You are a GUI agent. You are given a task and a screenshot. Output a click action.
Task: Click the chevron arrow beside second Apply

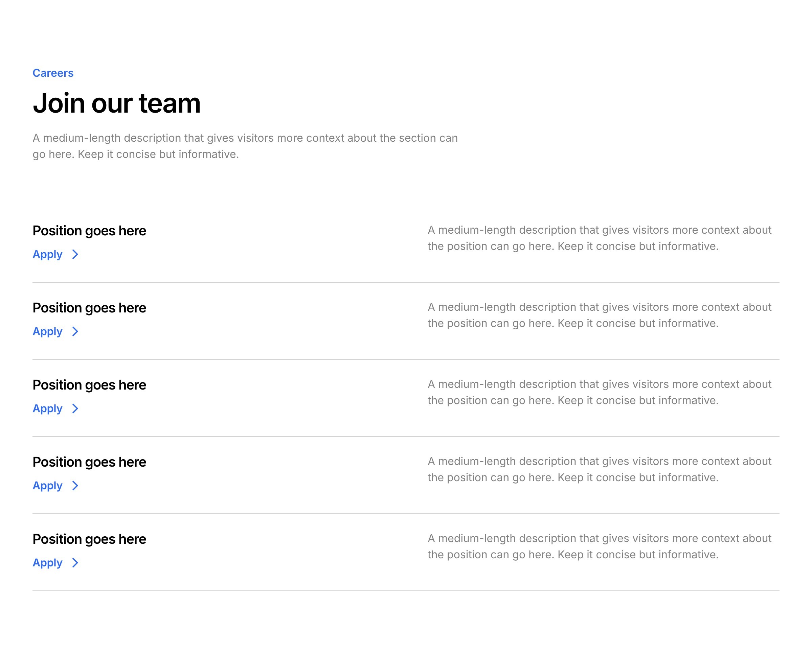(75, 331)
